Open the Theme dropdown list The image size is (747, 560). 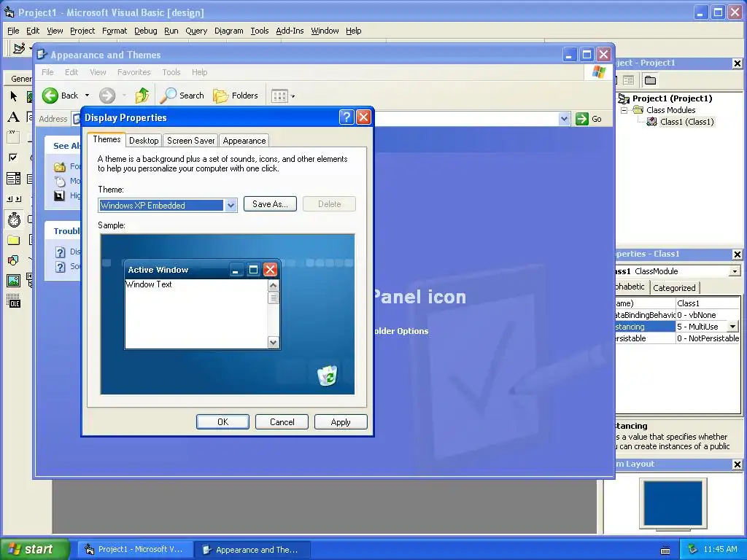231,205
